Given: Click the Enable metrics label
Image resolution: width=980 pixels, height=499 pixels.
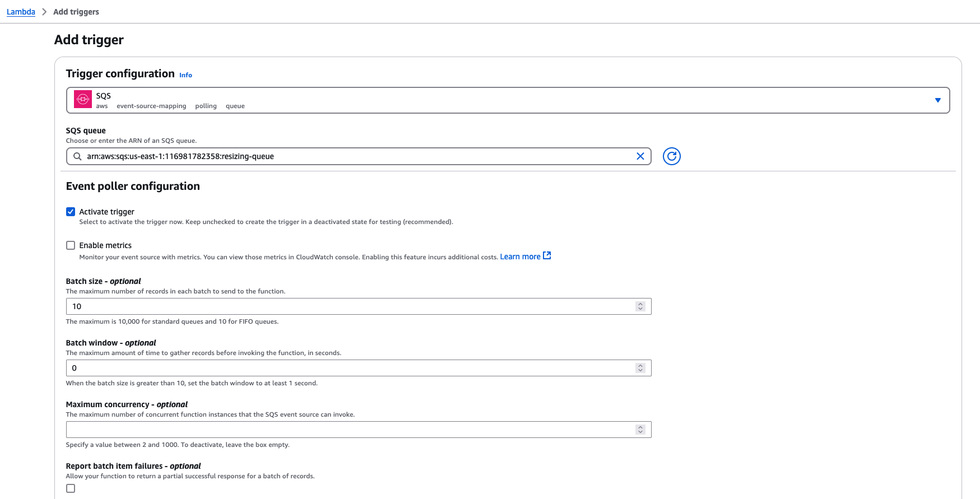Looking at the screenshot, I should pos(105,245).
